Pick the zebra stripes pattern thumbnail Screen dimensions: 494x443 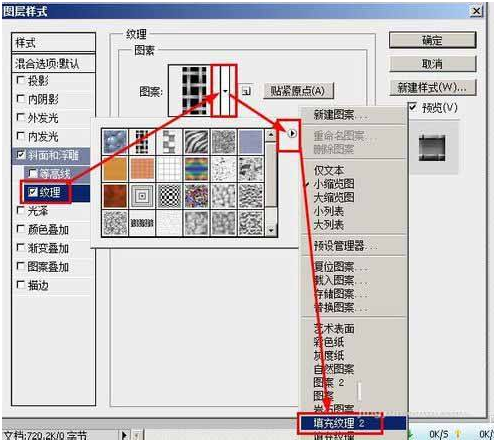(197, 142)
